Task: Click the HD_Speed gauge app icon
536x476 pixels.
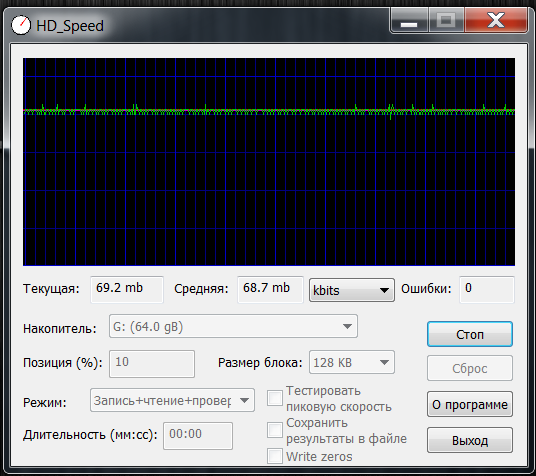Action: click(x=21, y=25)
